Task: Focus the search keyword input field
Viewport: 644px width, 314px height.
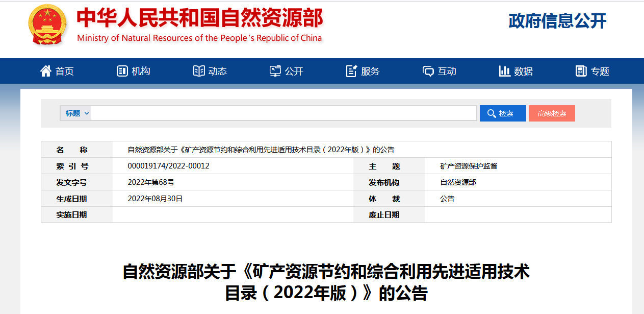Action: click(284, 113)
